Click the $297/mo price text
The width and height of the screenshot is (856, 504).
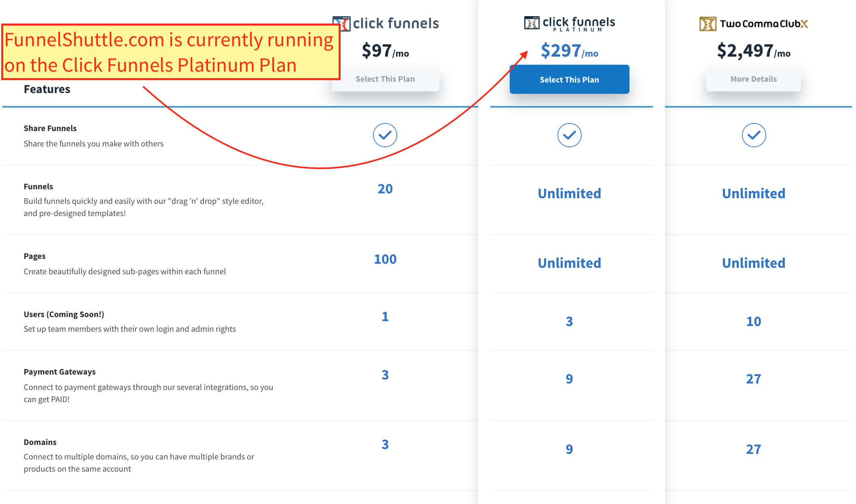point(569,51)
